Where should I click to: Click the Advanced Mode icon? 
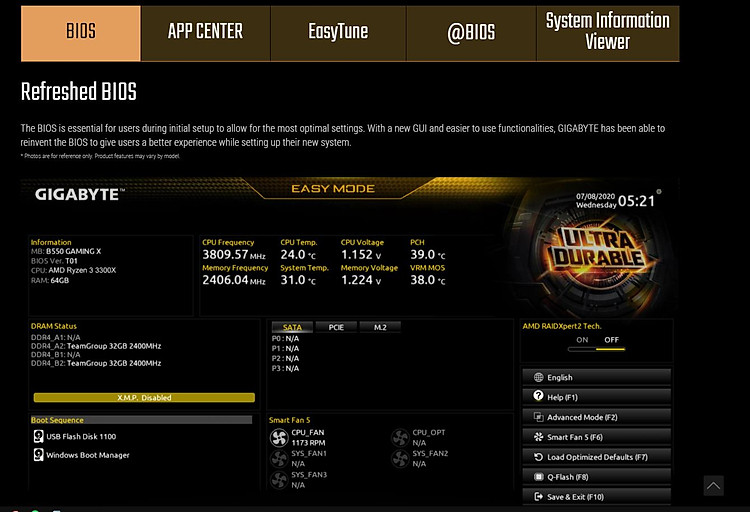click(539, 417)
